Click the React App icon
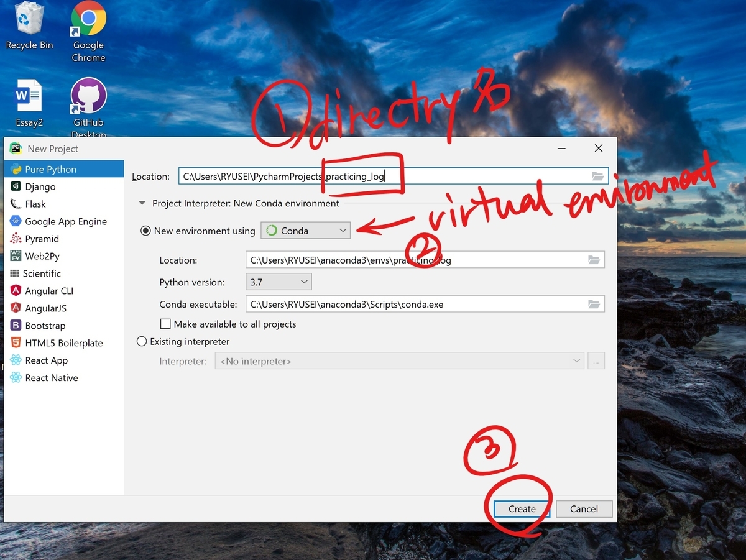This screenshot has height=560, width=746. coord(16,360)
